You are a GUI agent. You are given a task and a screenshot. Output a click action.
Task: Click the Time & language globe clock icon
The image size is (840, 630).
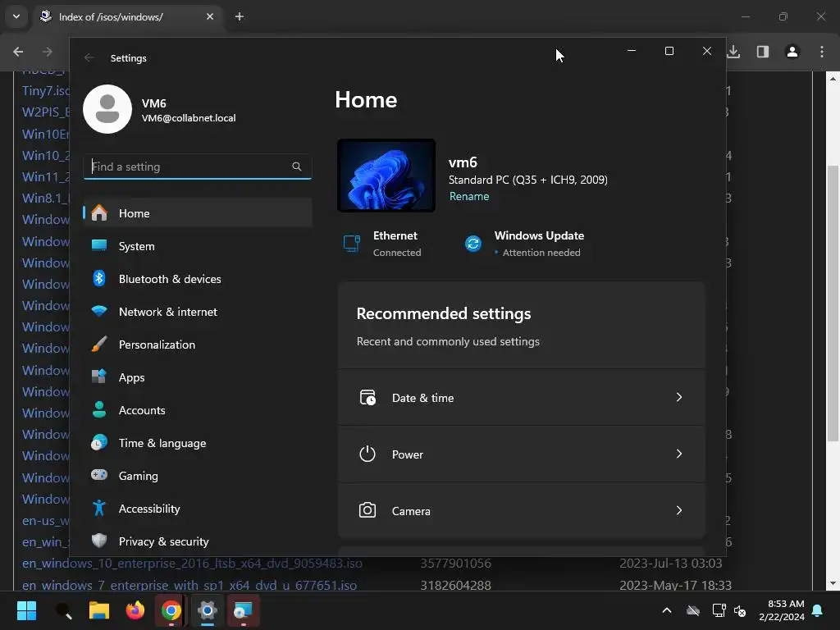click(x=99, y=442)
